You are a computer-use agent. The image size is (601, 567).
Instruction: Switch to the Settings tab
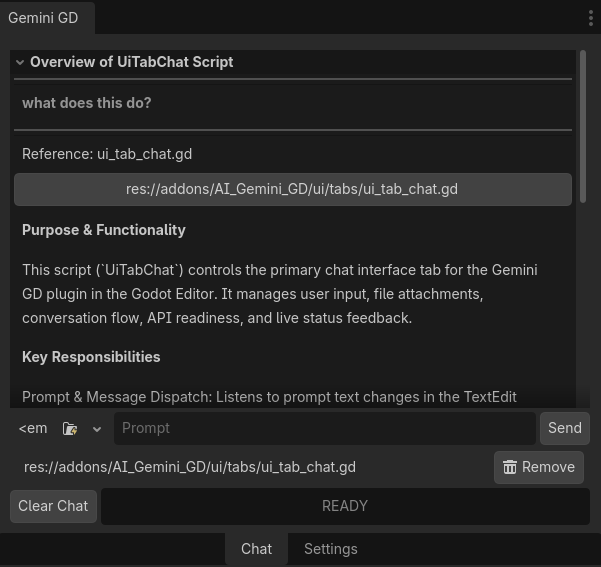[331, 549]
